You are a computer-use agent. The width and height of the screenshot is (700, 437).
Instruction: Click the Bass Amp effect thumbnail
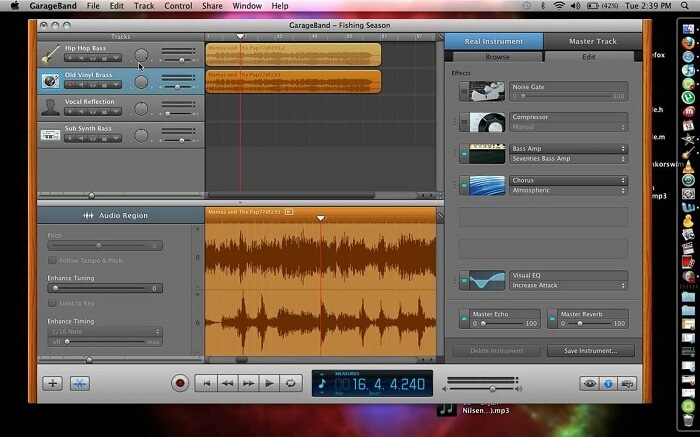[x=488, y=154]
